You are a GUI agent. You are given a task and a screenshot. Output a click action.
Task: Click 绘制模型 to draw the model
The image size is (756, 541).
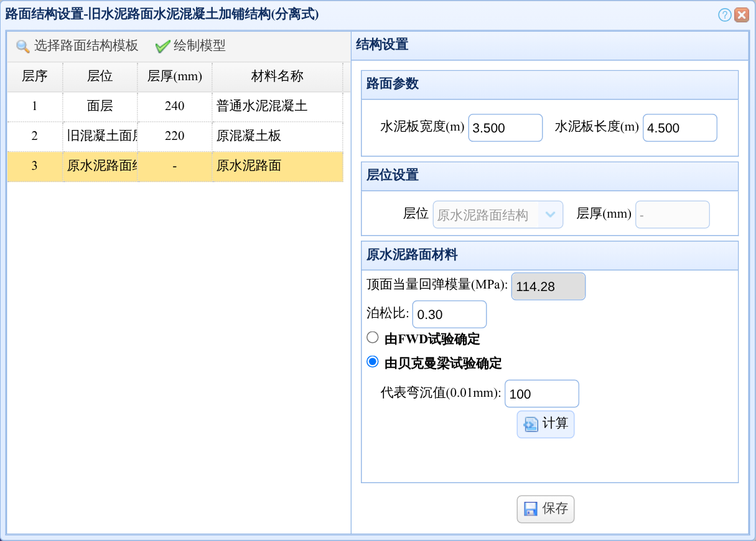pos(190,46)
